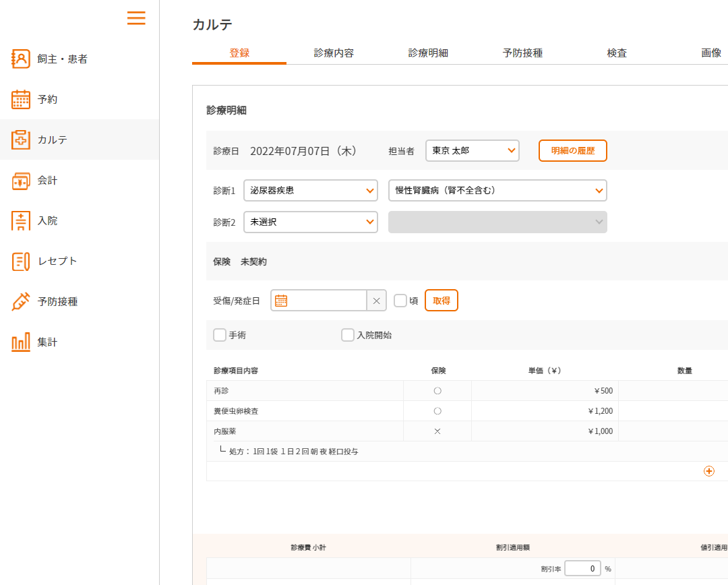Select the 内服薬 row
The width and height of the screenshot is (728, 585).
pyautogui.click(x=467, y=431)
